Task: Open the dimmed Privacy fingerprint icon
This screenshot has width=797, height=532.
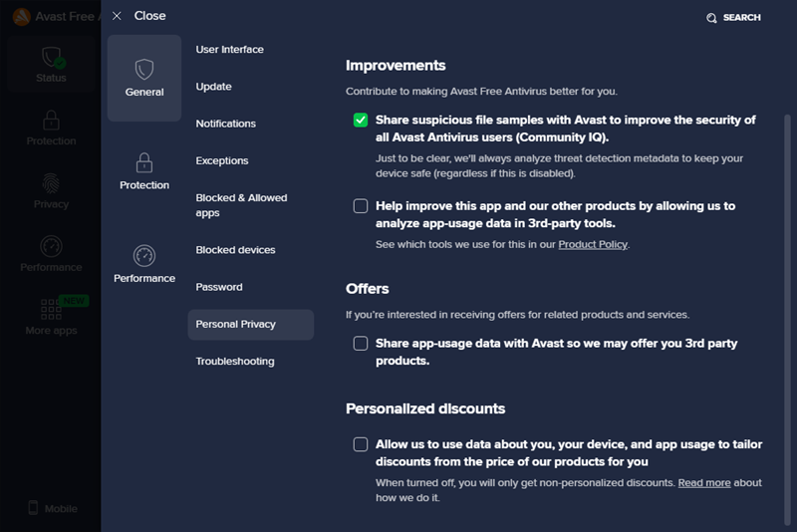Action: point(51,183)
